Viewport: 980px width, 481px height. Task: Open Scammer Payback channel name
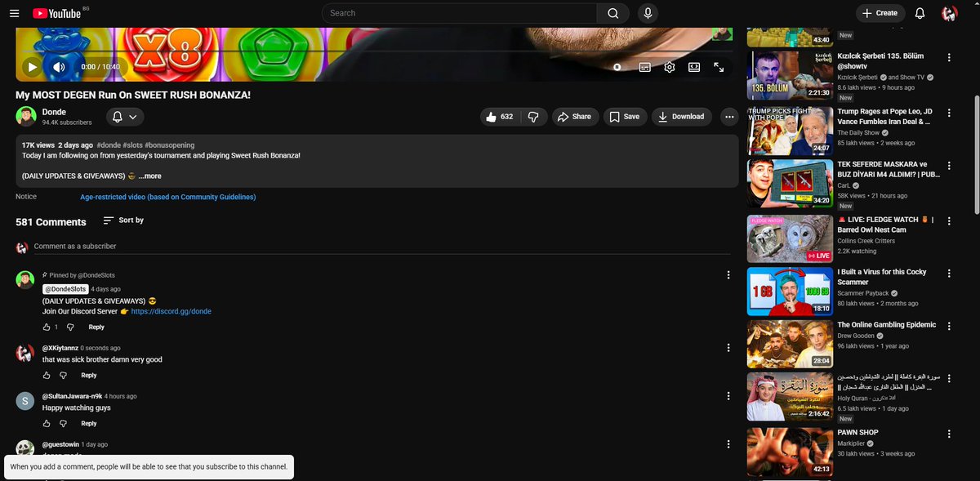pos(863,293)
